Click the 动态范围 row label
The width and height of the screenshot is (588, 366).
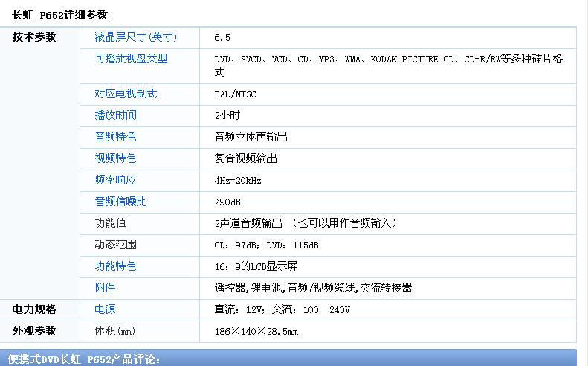pos(115,245)
